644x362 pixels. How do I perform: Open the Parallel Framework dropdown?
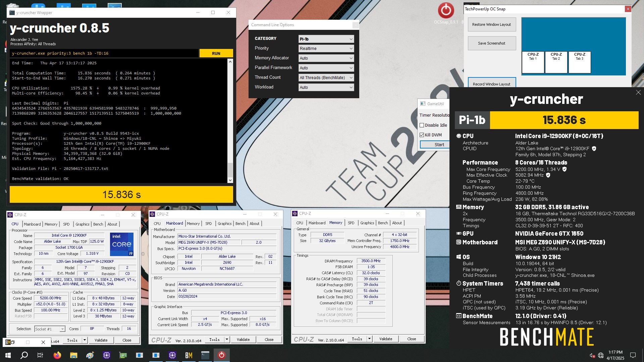coord(326,68)
